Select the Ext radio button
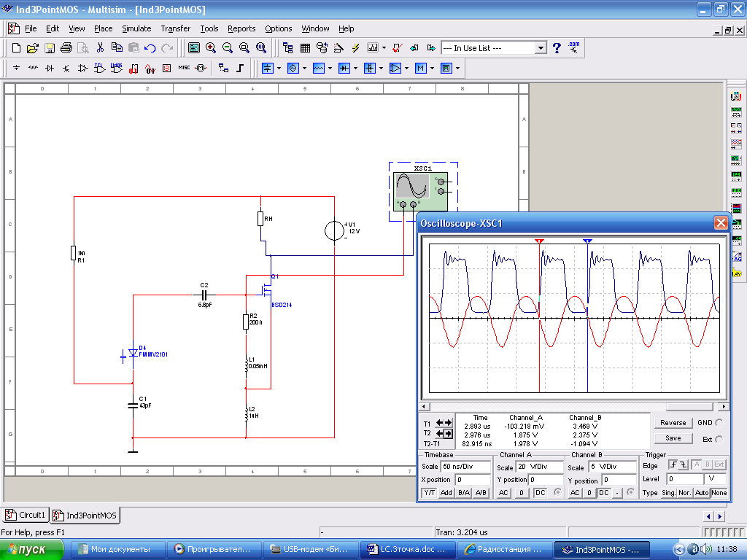Viewport: 747px width, 560px height. click(x=719, y=439)
